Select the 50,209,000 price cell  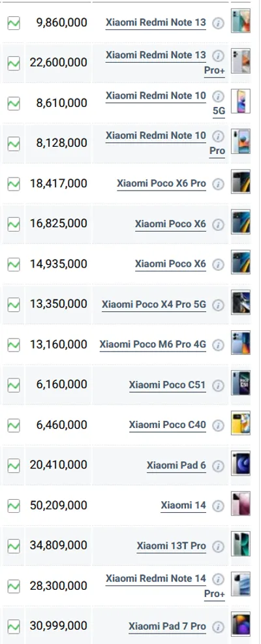(x=58, y=506)
